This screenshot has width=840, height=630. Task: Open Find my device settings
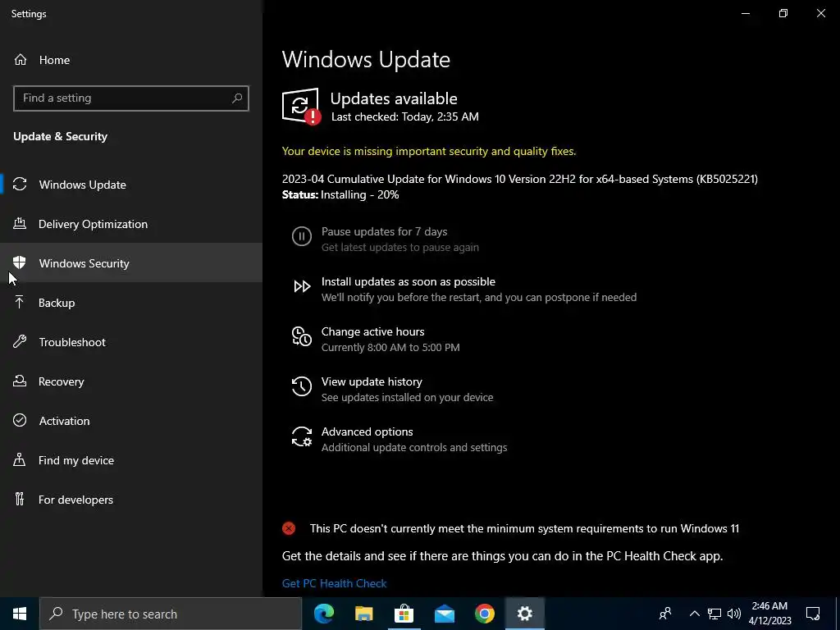point(131,460)
